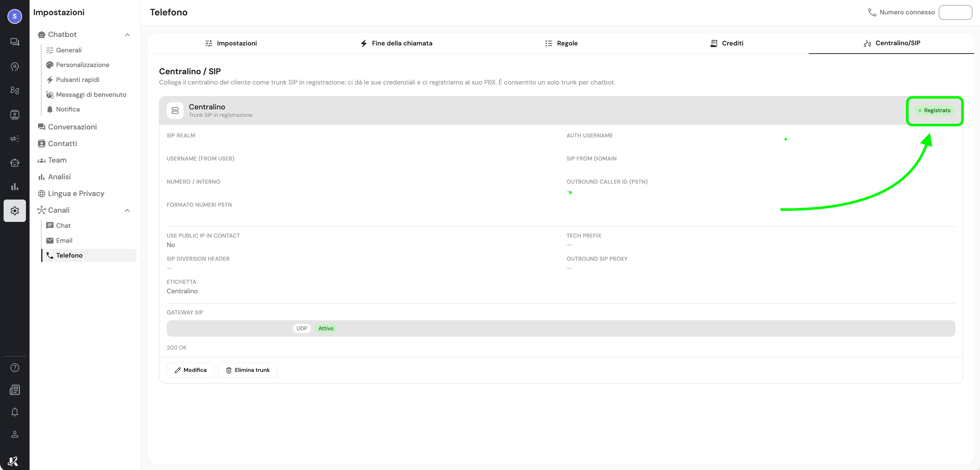This screenshot has height=470, width=980.
Task: Click the logo icon at the sidebar bottom
Action: point(13,461)
